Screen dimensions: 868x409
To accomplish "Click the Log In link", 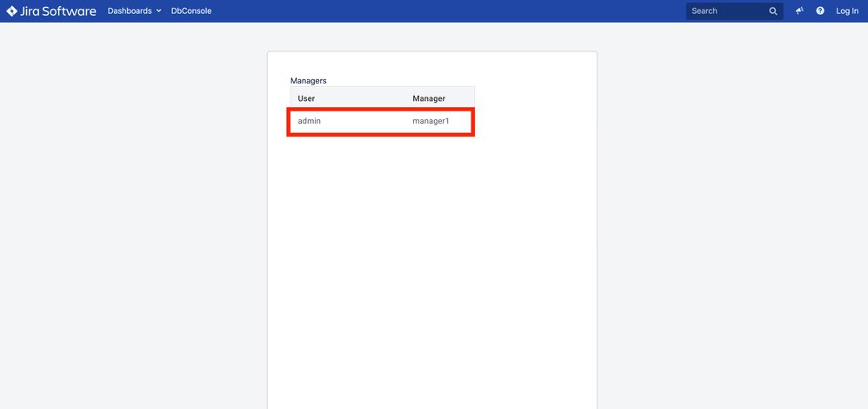I will (847, 11).
